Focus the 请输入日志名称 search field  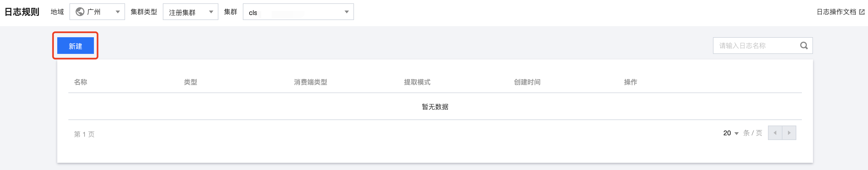[762, 46]
